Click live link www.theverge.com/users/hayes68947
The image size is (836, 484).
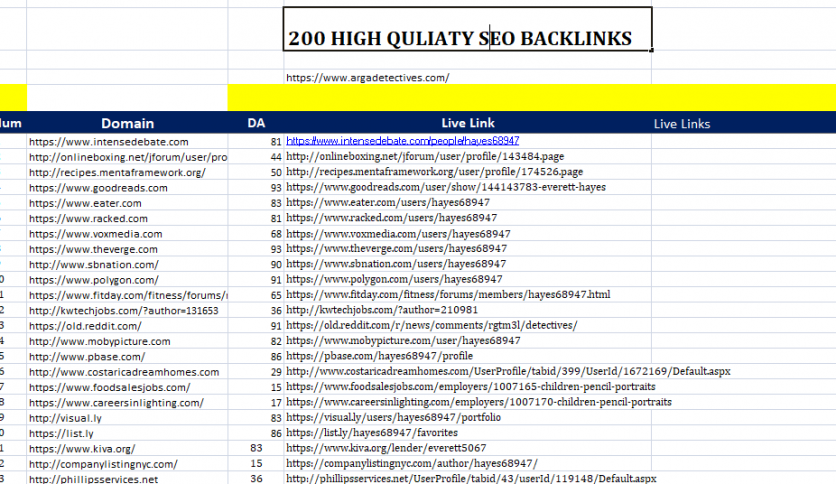[x=396, y=248]
